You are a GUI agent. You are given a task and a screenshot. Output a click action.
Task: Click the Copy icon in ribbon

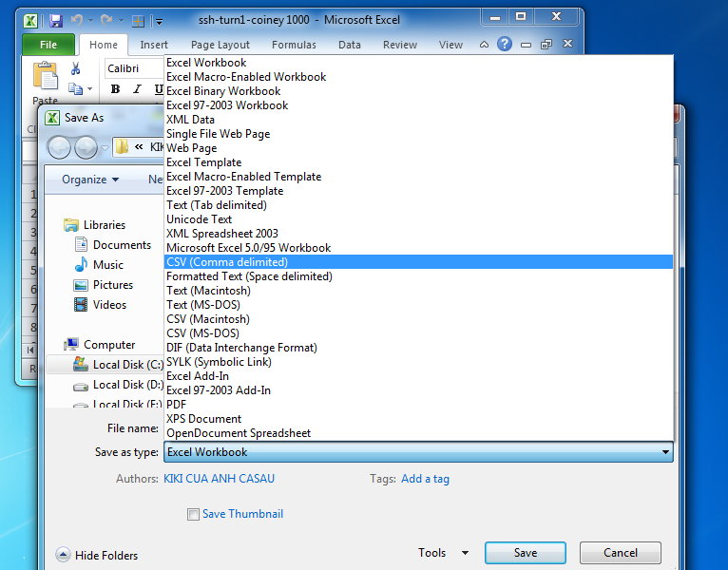75,88
